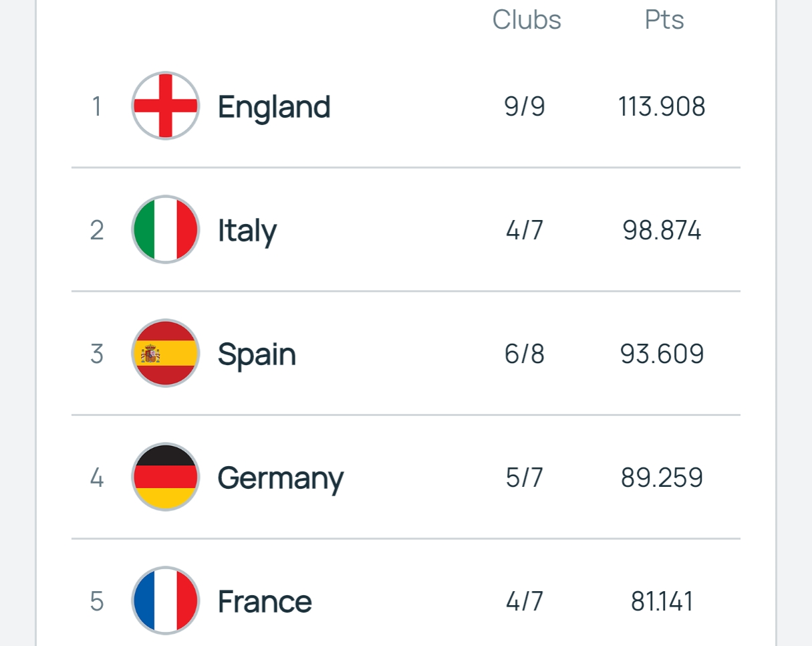Click the England flag icon

(165, 106)
